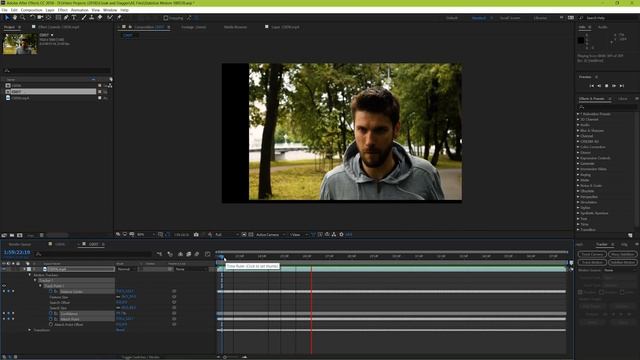Image resolution: width=640 pixels, height=360 pixels.
Task: Open the Media Browser tab
Action: 236,27
